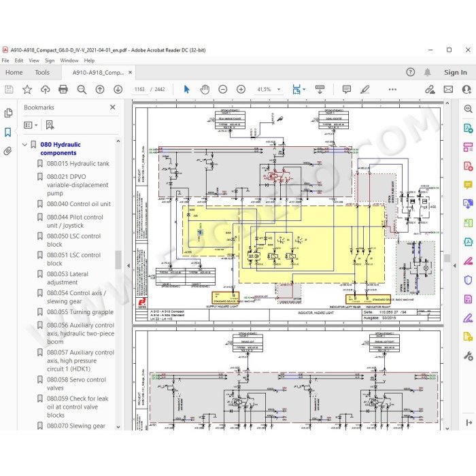Open the bookmark options dropdown
Screen dimensions: 476x476
(x=31, y=125)
